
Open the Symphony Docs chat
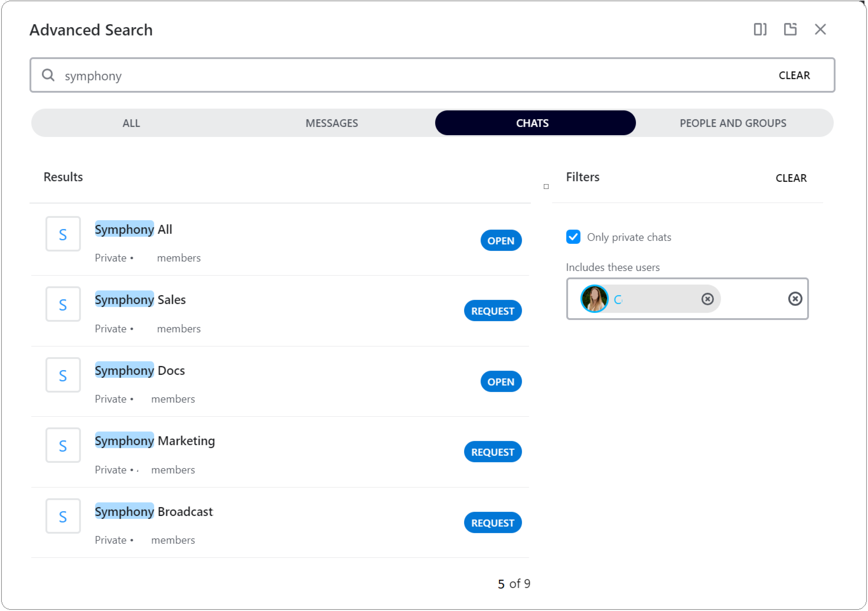pos(501,381)
